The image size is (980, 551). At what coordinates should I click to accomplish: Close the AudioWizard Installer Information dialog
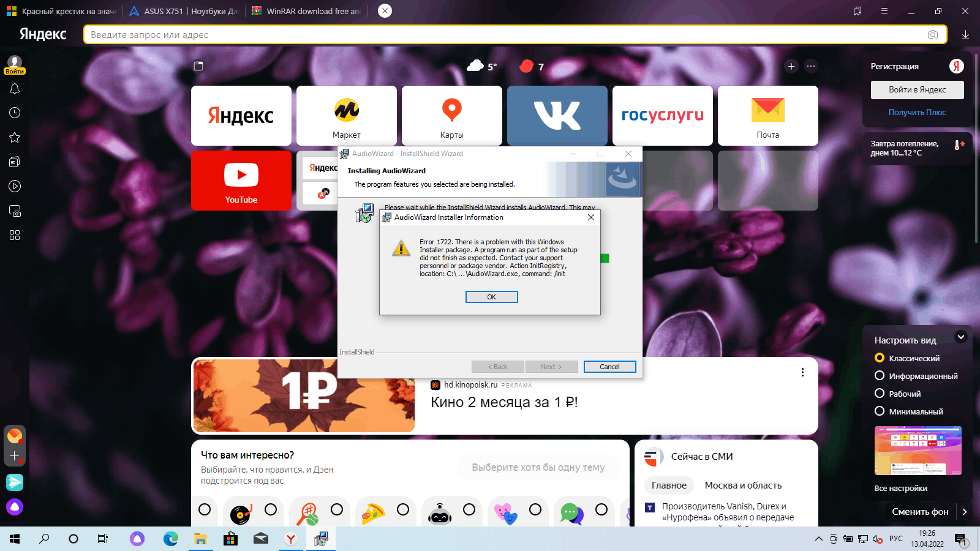pyautogui.click(x=591, y=217)
